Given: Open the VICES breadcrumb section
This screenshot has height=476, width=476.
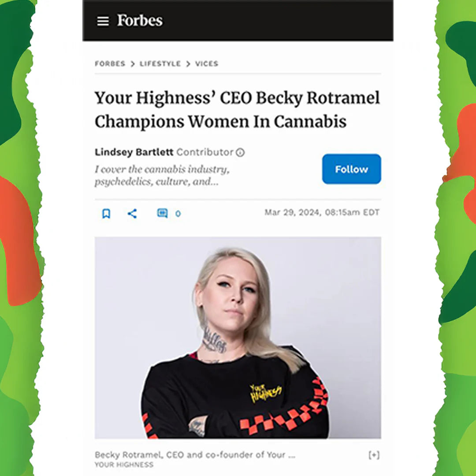Looking at the screenshot, I should (206, 63).
